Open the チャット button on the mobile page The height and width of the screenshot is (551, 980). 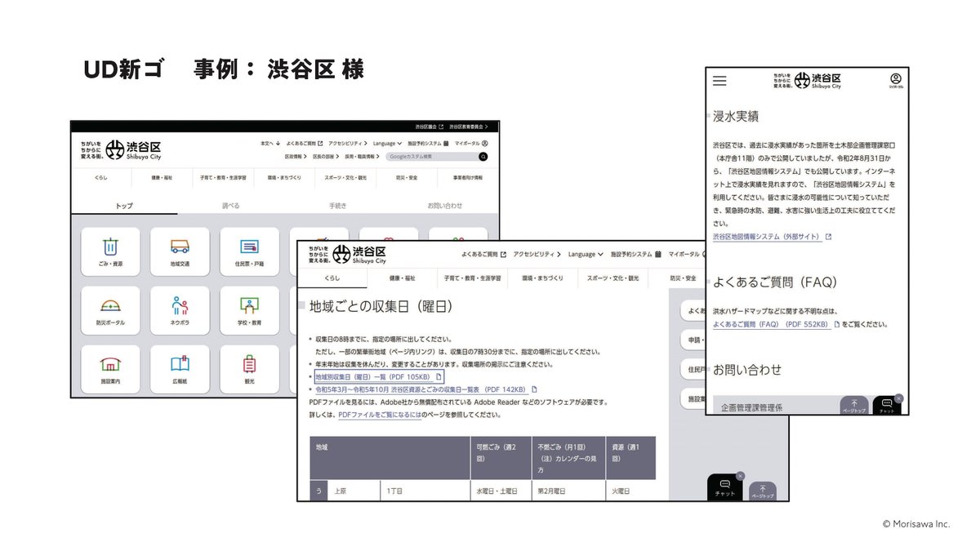(x=887, y=406)
